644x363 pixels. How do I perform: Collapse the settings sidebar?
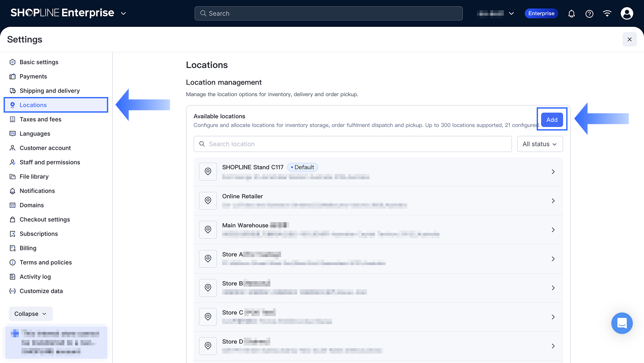point(31,314)
